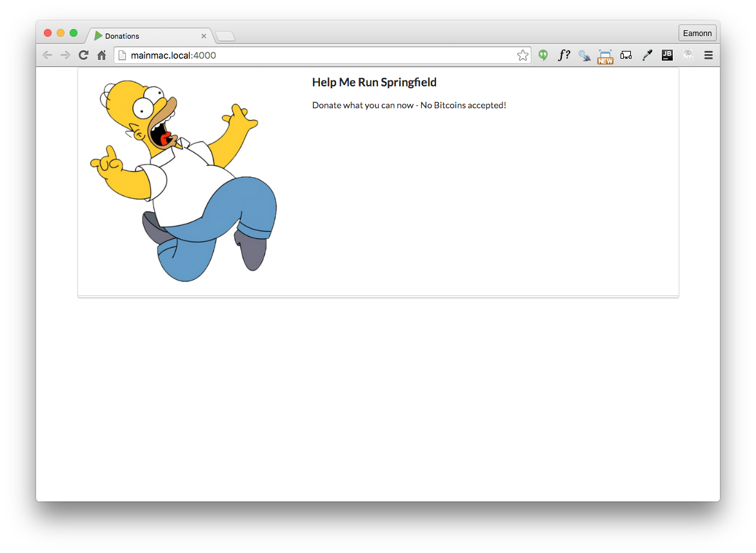Launch the screenshot extension with NEW badge

(x=605, y=56)
